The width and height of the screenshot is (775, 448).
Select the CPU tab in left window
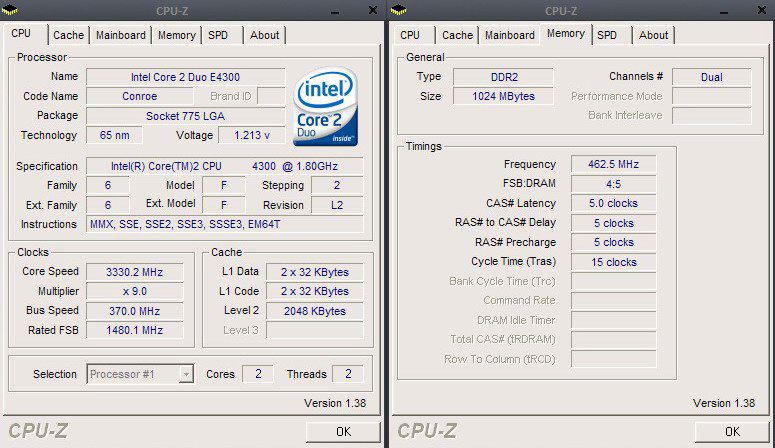click(x=21, y=34)
